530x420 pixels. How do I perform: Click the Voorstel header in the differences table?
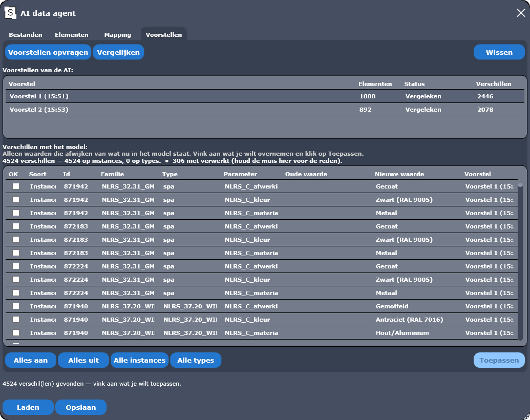point(477,174)
